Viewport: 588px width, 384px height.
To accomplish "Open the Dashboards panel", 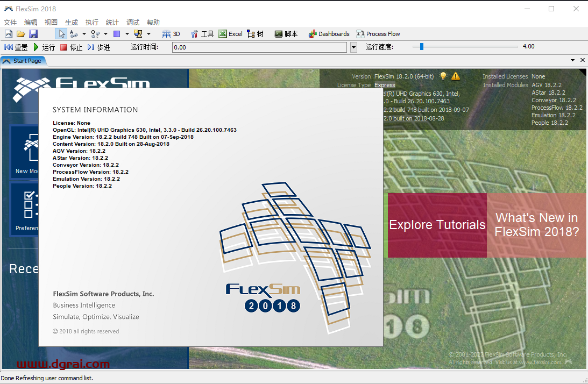I will pyautogui.click(x=328, y=33).
